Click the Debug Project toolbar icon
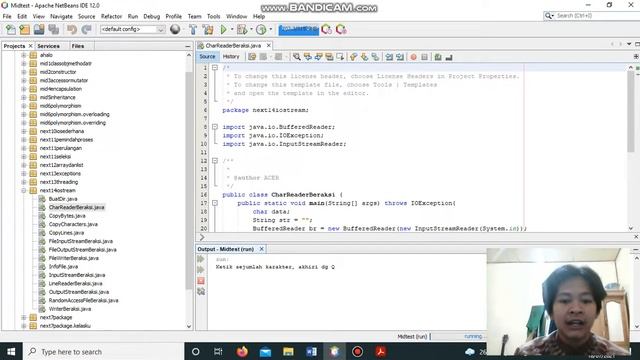The width and height of the screenshot is (640, 360). 242,29
